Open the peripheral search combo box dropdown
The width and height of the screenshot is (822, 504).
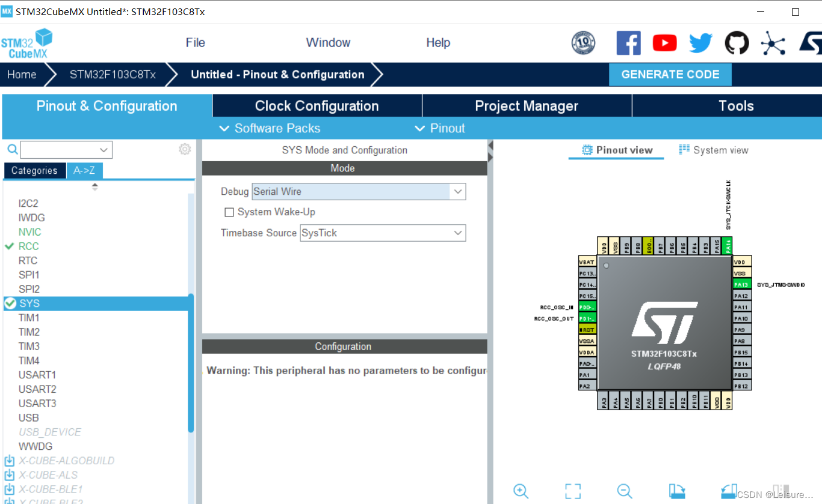[x=104, y=150]
